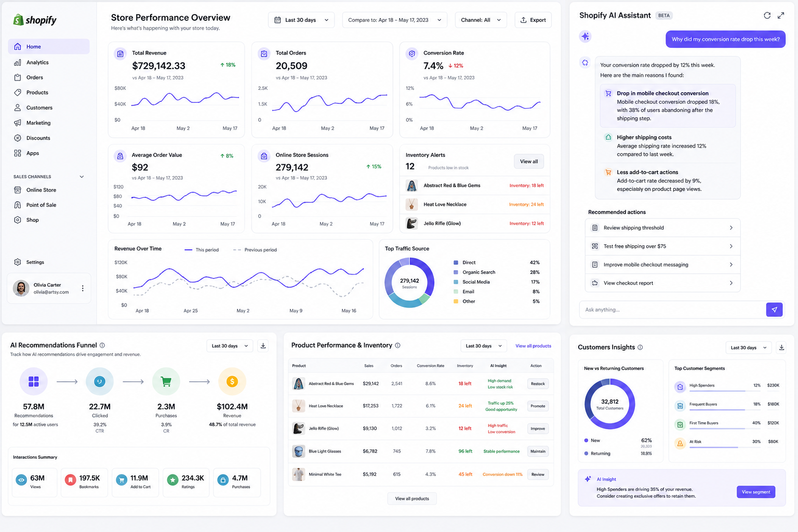Screen dimensions: 798x532
Task: Click the Purchases cart funnel icon
Action: tap(166, 382)
